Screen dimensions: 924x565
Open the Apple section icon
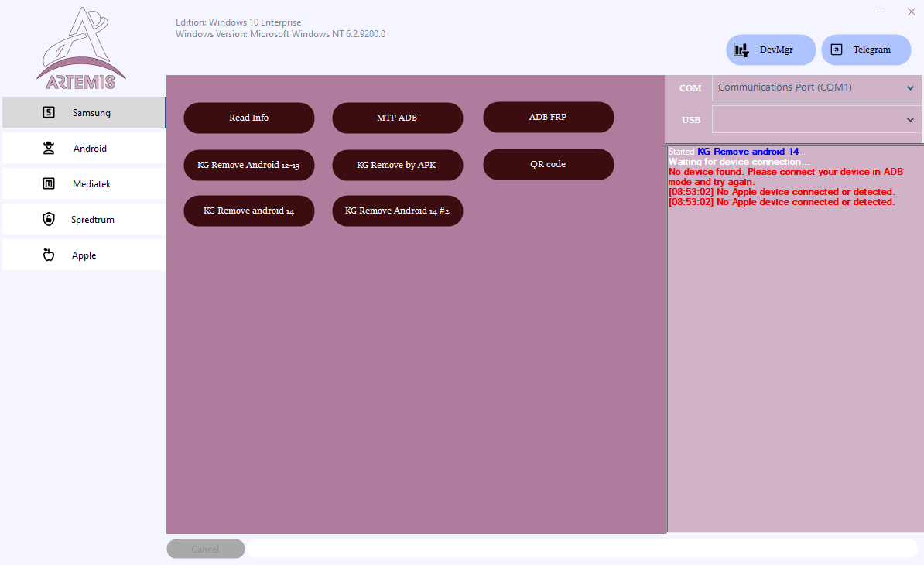[x=49, y=255]
